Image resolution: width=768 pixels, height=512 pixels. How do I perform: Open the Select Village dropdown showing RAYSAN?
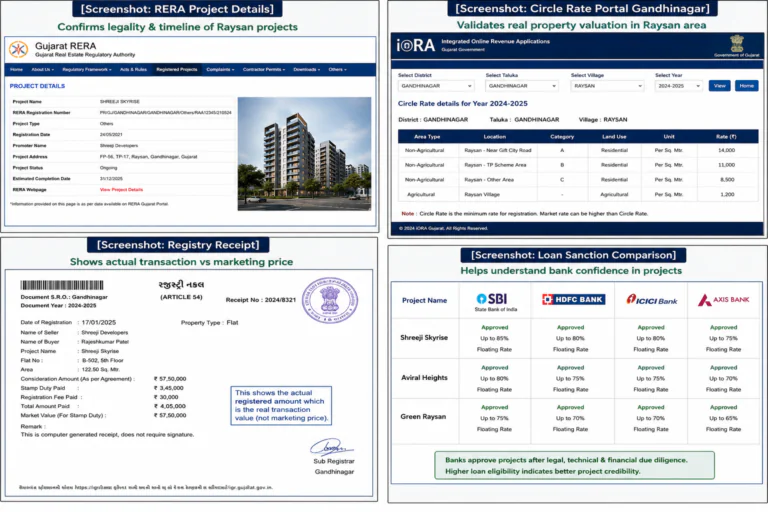point(607,86)
